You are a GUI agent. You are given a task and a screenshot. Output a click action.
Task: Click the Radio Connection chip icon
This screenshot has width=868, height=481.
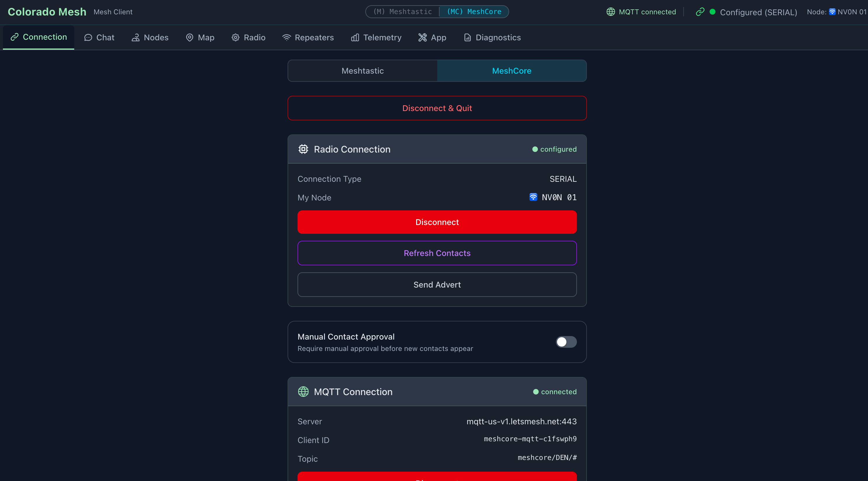click(x=303, y=149)
